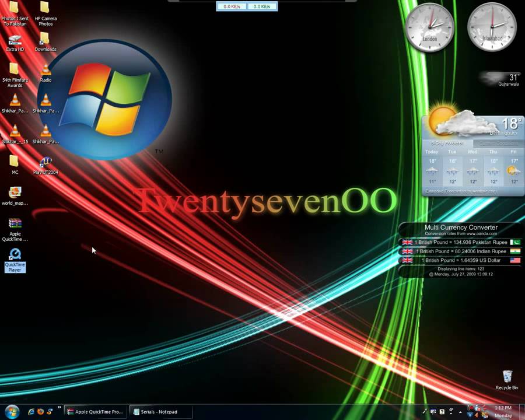This screenshot has height=420, width=525.
Task: Expand the Quick Launch overflow chevron
Action: (60, 407)
